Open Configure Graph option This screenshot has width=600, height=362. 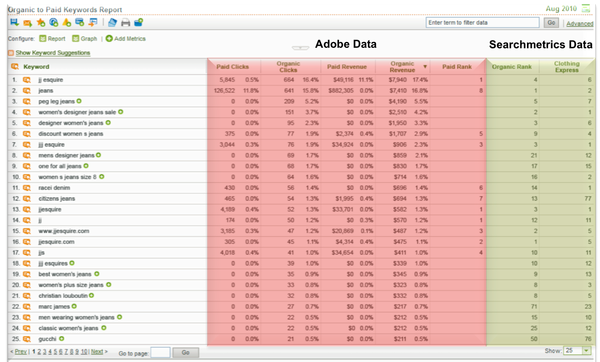point(85,39)
